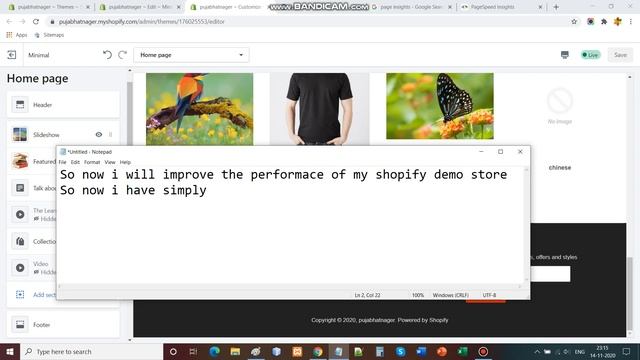This screenshot has height=360, width=640.
Task: Open File Explorer from taskbar
Action: click(235, 351)
